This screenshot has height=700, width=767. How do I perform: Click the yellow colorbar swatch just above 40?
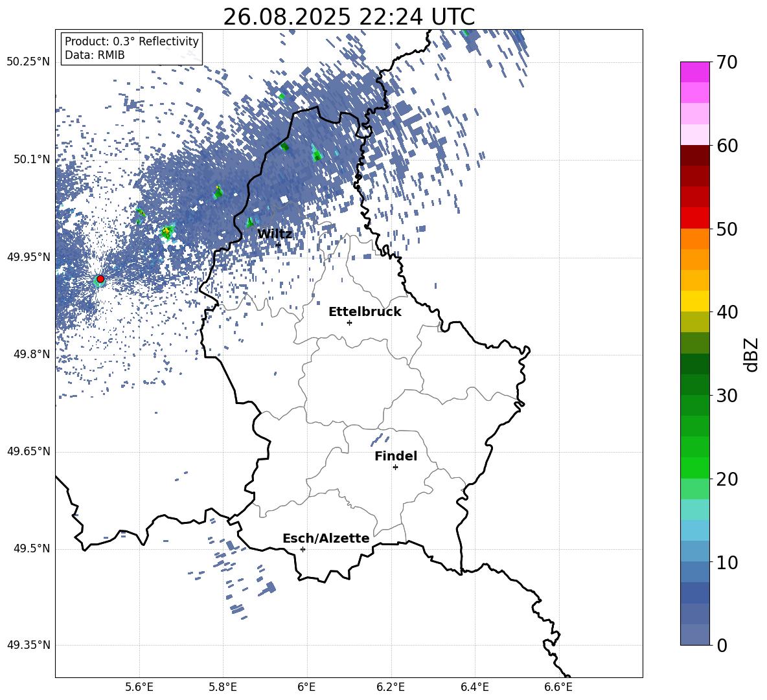pyautogui.click(x=694, y=301)
